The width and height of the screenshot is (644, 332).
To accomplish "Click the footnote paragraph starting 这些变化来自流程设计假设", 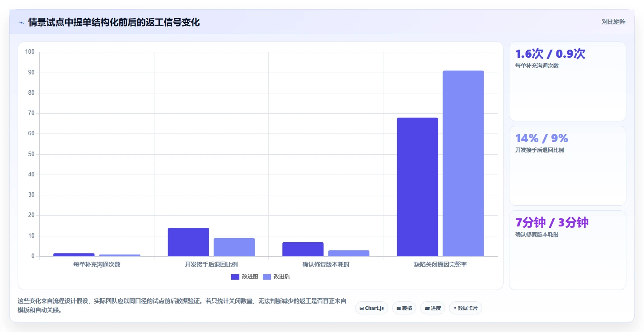I will [182, 305].
